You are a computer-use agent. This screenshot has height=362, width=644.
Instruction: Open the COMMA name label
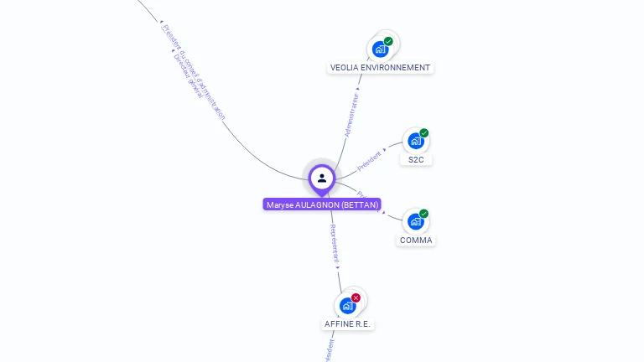[x=416, y=240]
